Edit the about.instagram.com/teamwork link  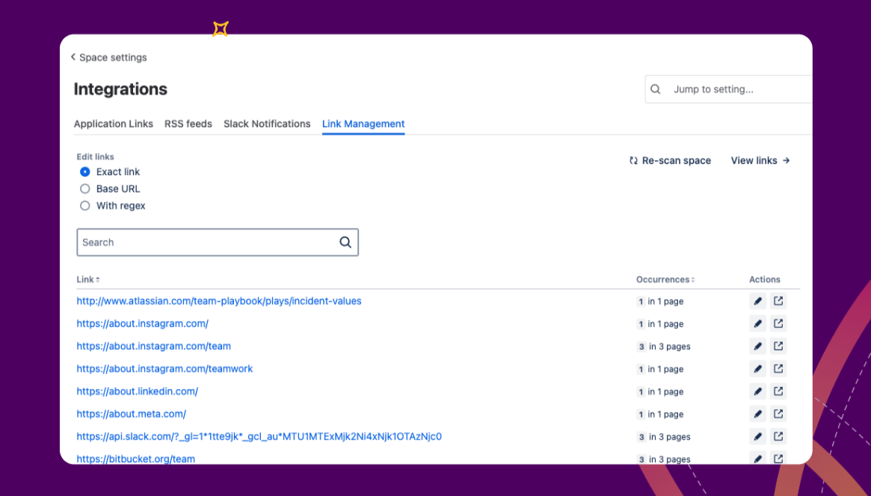(758, 369)
